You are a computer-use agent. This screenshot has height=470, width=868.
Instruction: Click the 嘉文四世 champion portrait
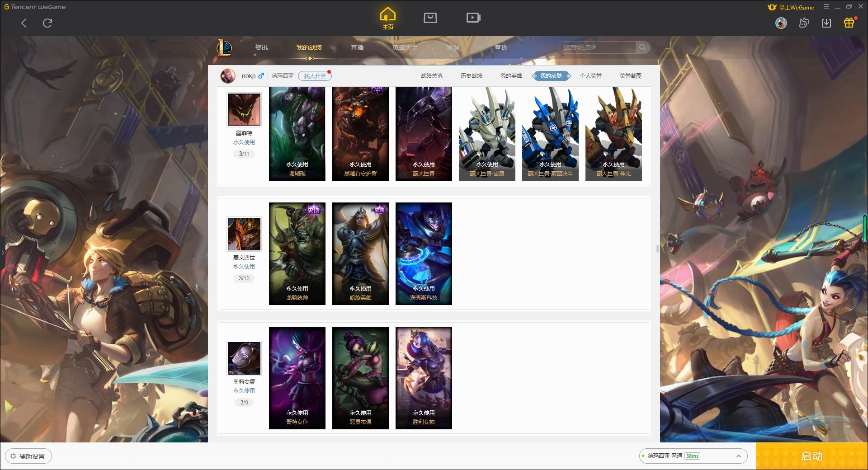tap(244, 234)
